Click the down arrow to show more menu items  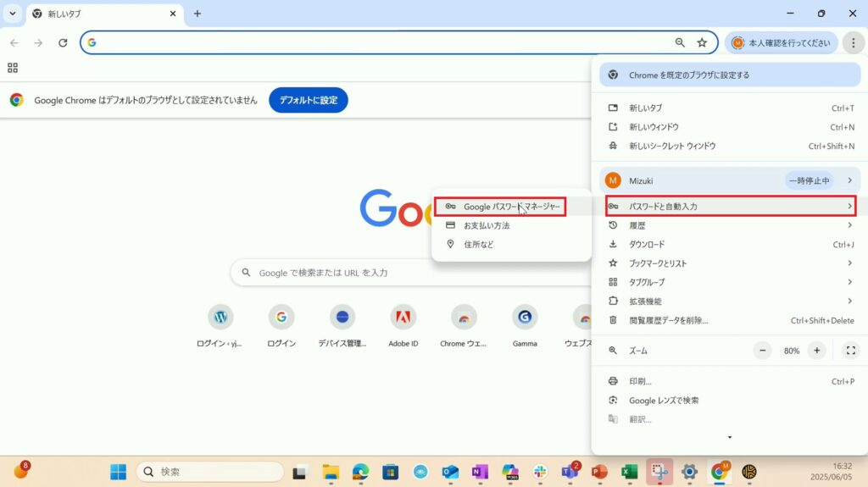pyautogui.click(x=730, y=437)
